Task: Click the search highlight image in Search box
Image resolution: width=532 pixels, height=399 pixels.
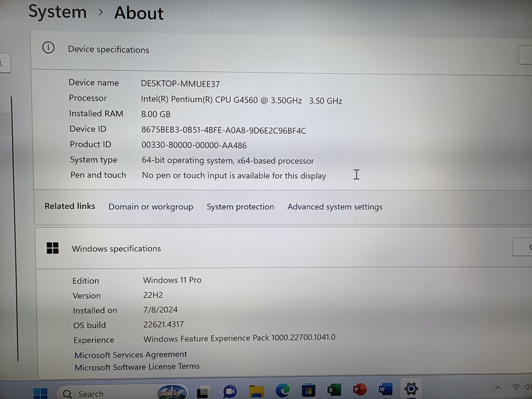Action: click(x=172, y=392)
